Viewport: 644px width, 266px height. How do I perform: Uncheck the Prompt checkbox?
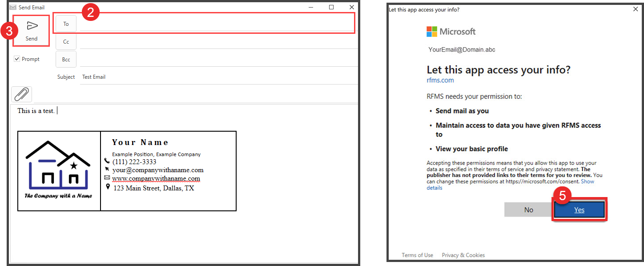click(17, 59)
